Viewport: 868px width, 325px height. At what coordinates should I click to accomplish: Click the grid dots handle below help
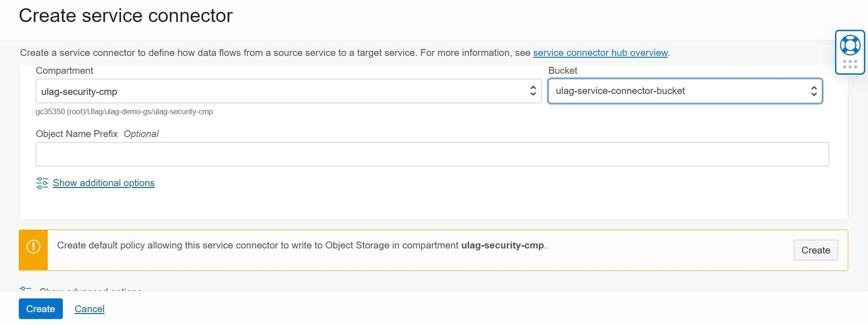pos(850,64)
